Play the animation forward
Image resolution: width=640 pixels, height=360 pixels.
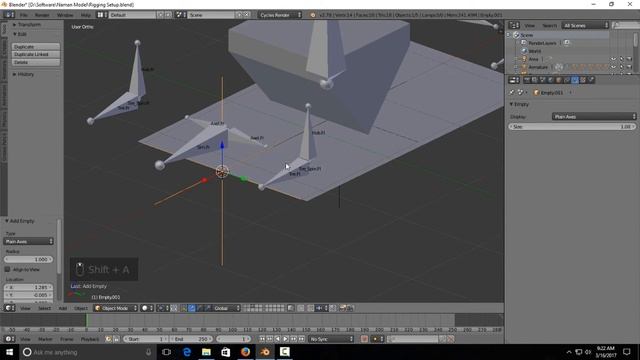(x=286, y=339)
